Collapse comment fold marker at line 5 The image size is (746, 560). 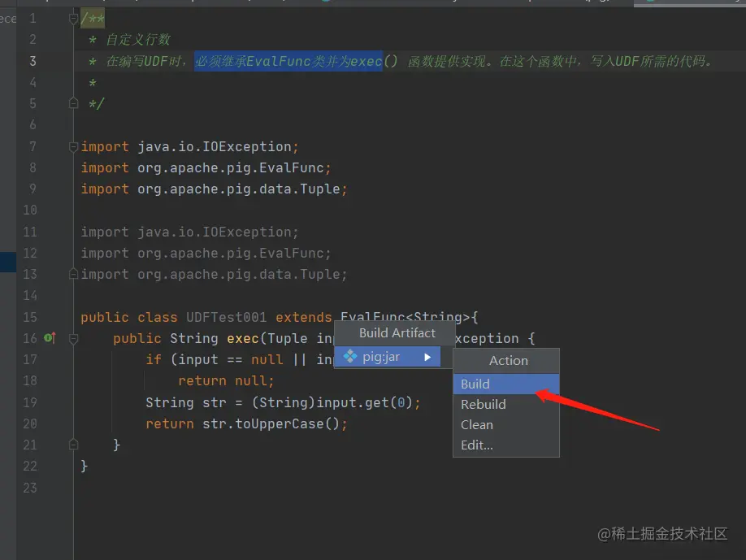(x=73, y=102)
